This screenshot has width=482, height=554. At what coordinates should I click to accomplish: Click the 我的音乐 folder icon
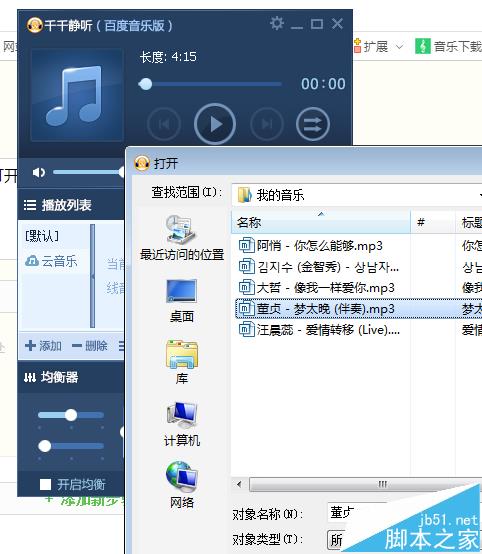(x=245, y=195)
